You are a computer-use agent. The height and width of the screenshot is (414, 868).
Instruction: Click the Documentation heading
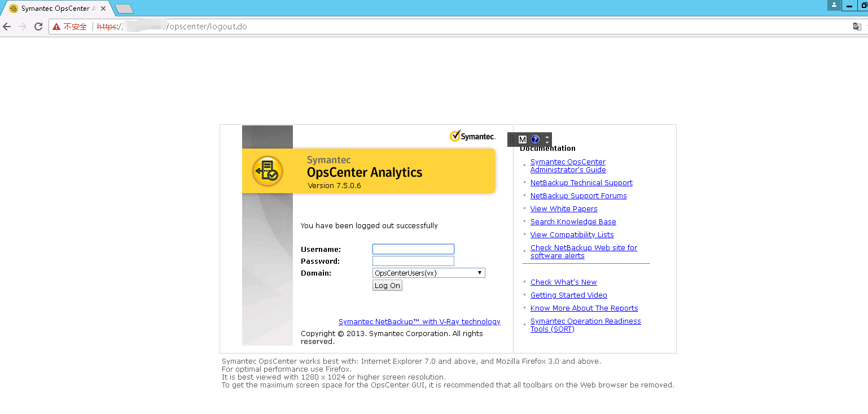547,148
